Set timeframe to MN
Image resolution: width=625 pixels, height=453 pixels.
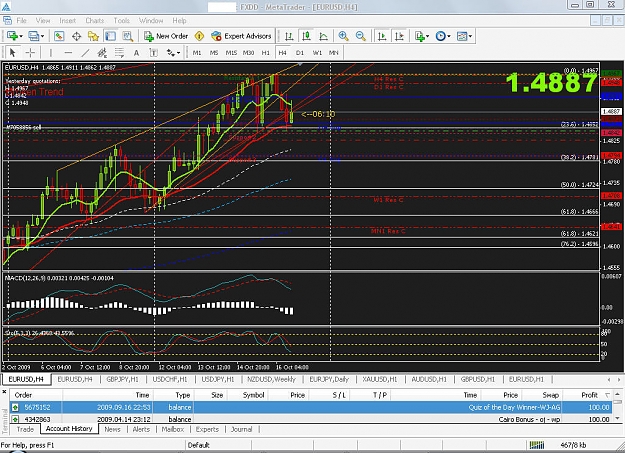[x=334, y=53]
